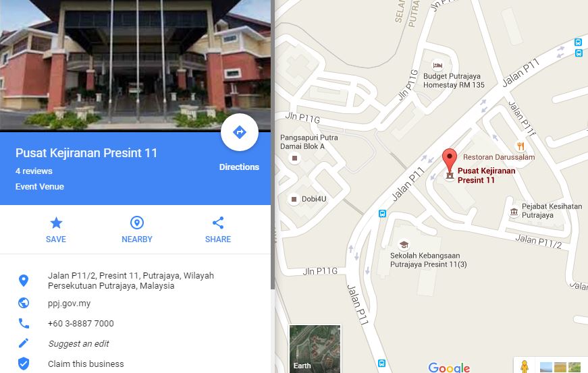Switch to Earth satellite view thumbnail
Screen dimensions: 588x373
tap(315, 349)
